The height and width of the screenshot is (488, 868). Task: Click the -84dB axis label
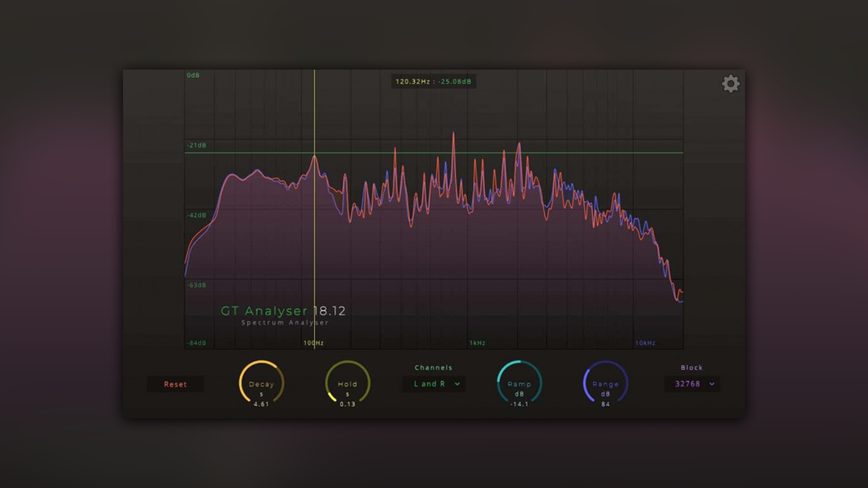point(197,343)
